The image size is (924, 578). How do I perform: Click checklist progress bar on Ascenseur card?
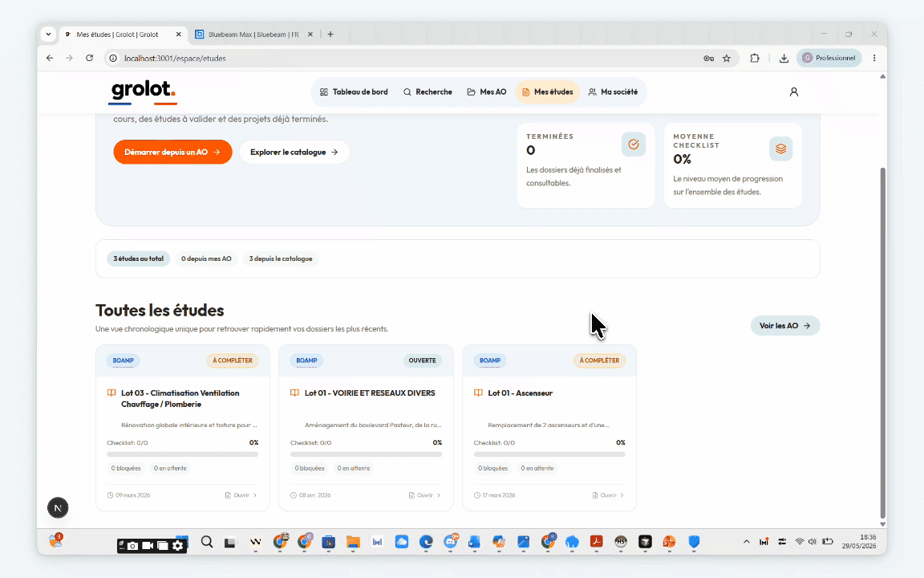tap(549, 454)
